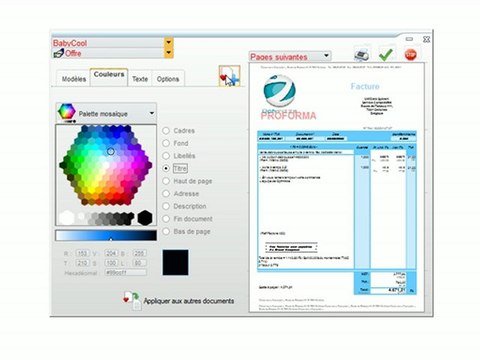Select the Titre radio button

[166, 168]
